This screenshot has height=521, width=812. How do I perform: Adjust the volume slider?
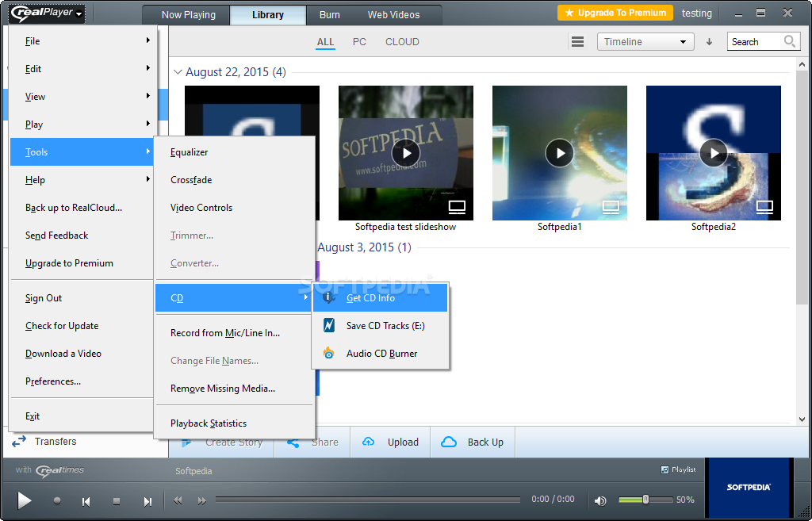[x=645, y=500]
